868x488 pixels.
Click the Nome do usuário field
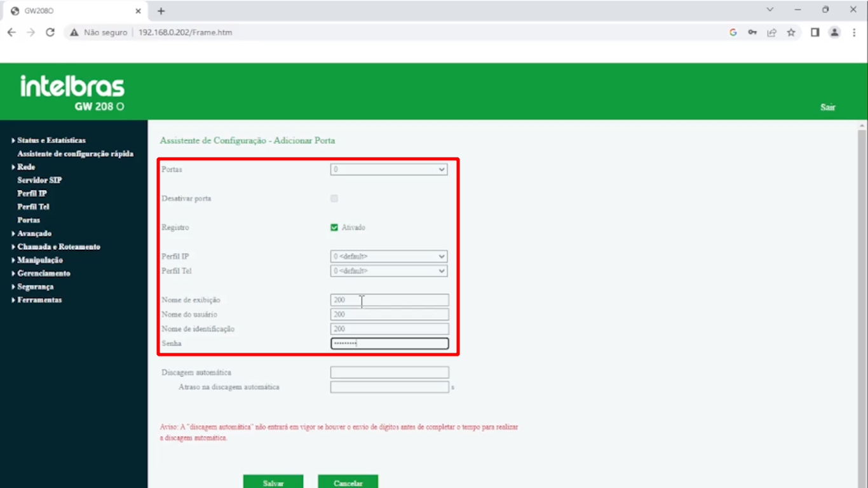(390, 315)
